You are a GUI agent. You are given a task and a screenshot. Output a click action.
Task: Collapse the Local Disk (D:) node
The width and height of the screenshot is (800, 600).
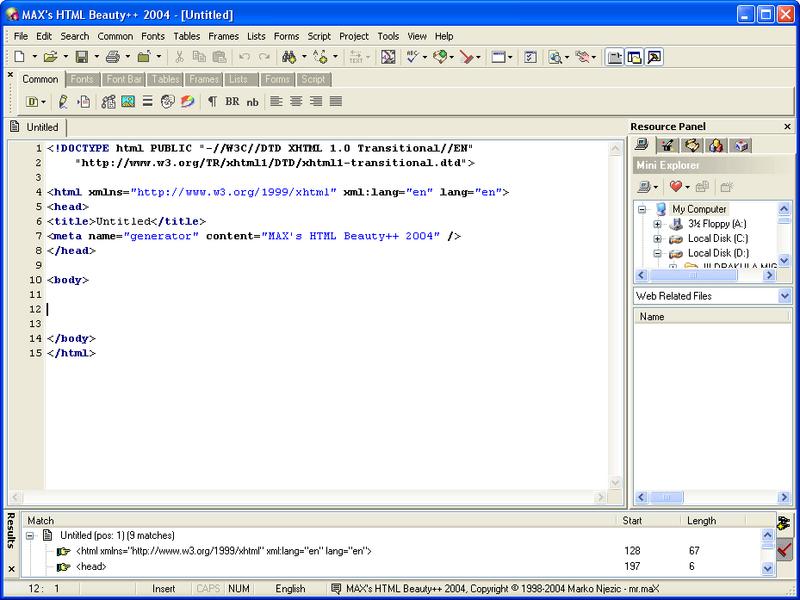tap(657, 253)
